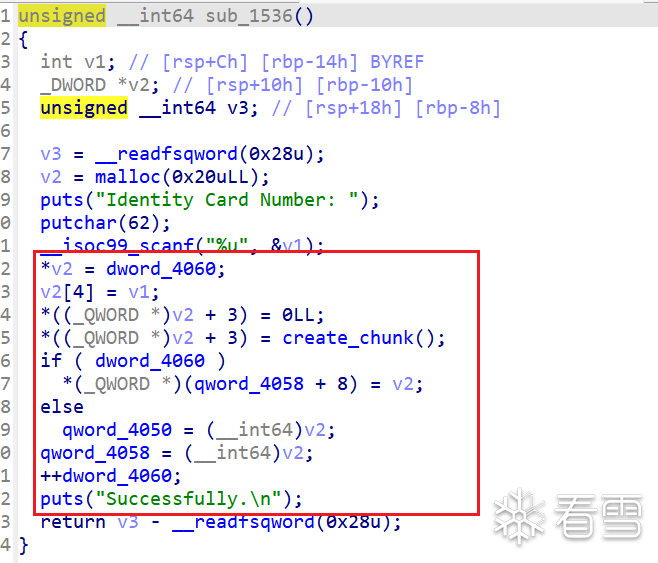Image resolution: width=658 pixels, height=563 pixels.
Task: Click the _DWORD type on line 4
Action: pyautogui.click(x=73, y=85)
